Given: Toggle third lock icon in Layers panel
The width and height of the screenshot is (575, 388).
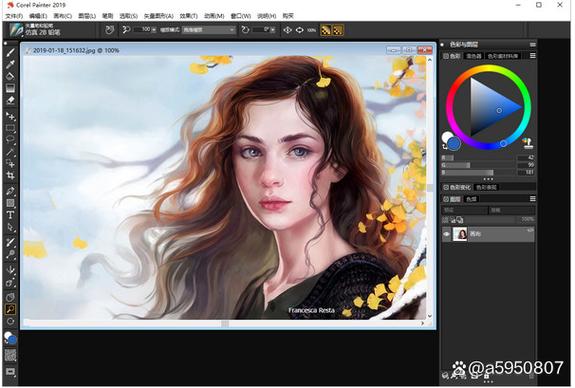Looking at the screenshot, I should click(x=460, y=220).
